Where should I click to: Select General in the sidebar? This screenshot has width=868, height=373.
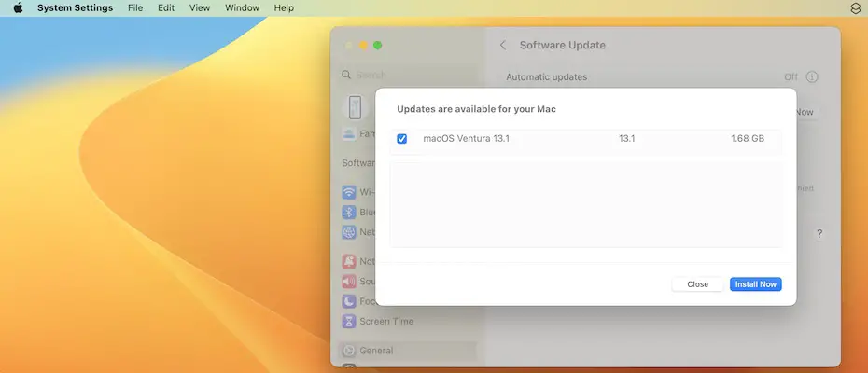[x=408, y=351]
